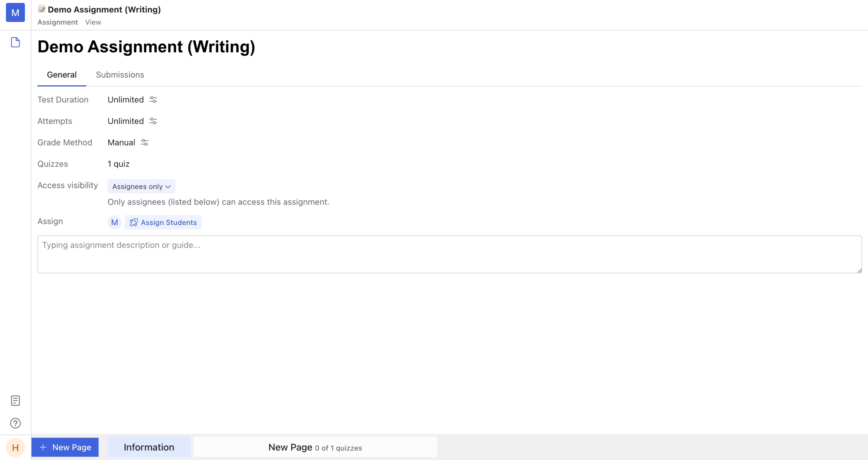Click the list/submissions icon at bottom left
Viewport: 868px width, 460px height.
(x=15, y=401)
